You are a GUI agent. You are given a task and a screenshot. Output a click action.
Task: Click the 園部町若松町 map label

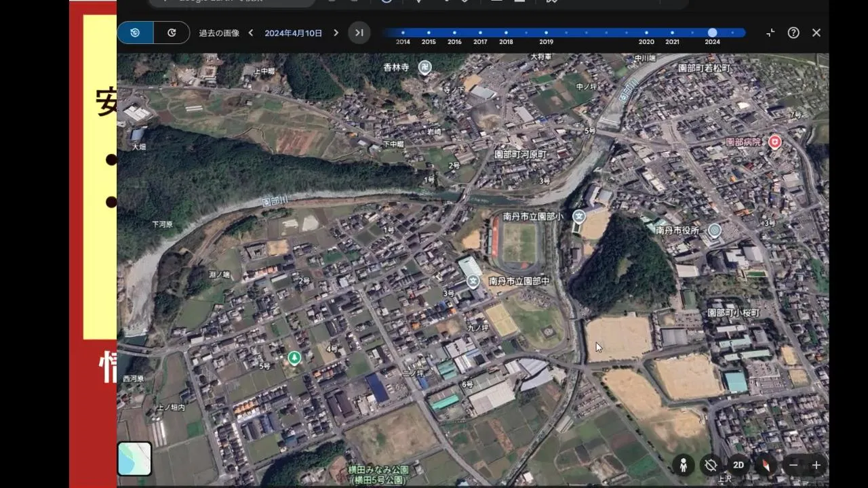705,68
